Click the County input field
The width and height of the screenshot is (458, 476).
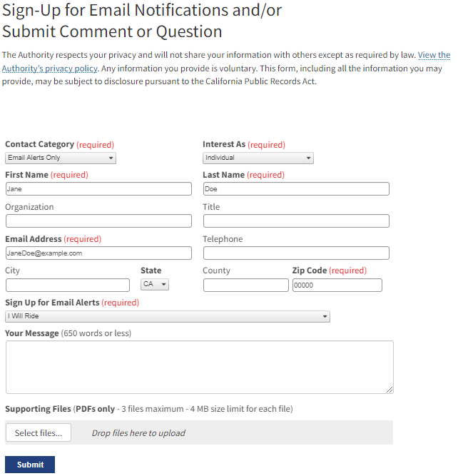click(x=245, y=285)
